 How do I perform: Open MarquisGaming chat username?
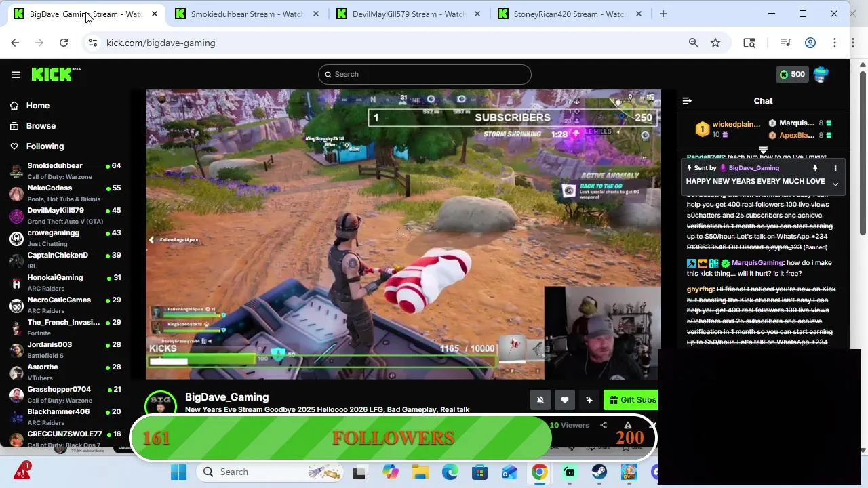coord(757,263)
